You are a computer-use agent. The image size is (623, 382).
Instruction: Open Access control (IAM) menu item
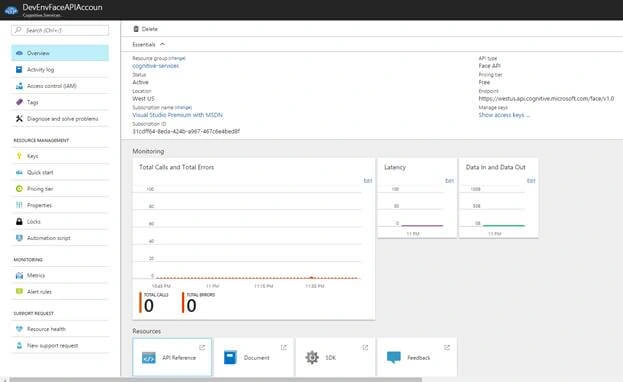pyautogui.click(x=60, y=86)
